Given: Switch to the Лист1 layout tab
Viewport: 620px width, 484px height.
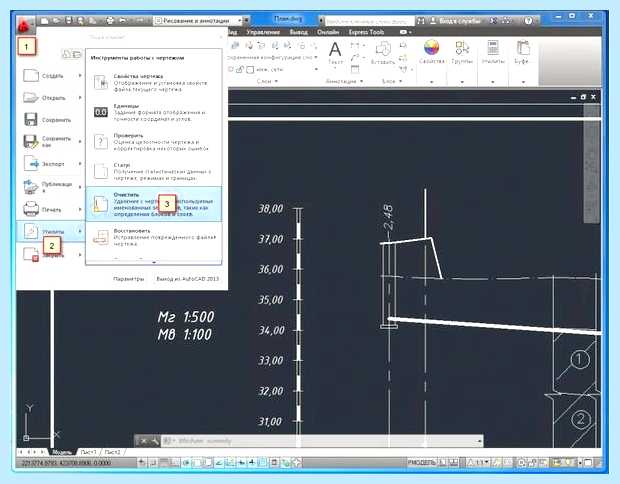Looking at the screenshot, I should (88, 452).
